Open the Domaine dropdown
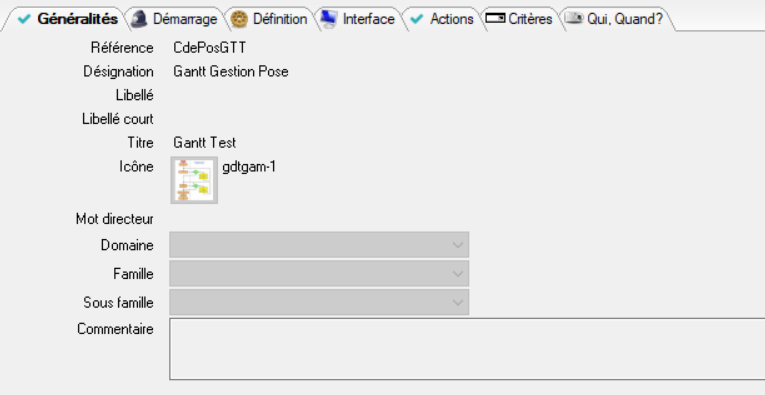This screenshot has height=395, width=765. [319, 244]
